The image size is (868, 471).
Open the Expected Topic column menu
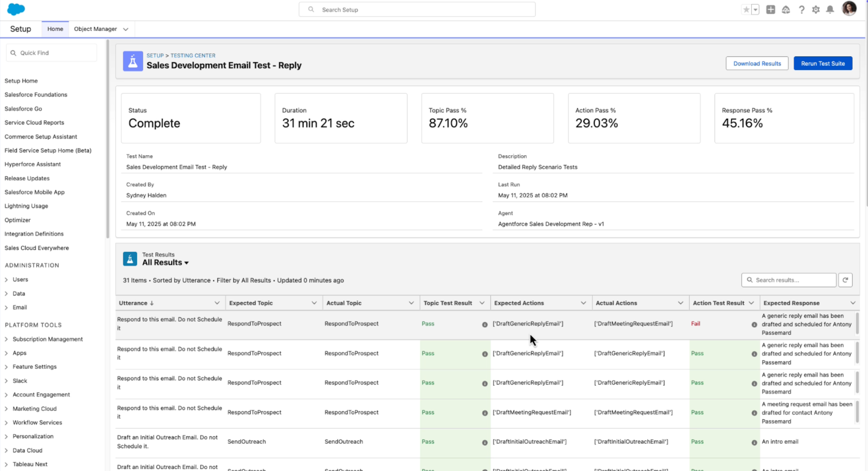click(x=314, y=303)
